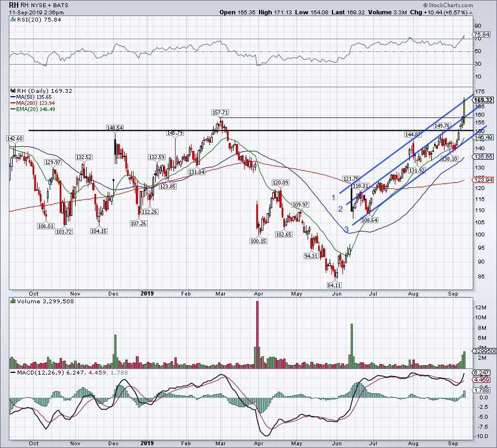Click the RSI indicator icon beside RSI(20)
497x448 pixels.
[x=13, y=20]
